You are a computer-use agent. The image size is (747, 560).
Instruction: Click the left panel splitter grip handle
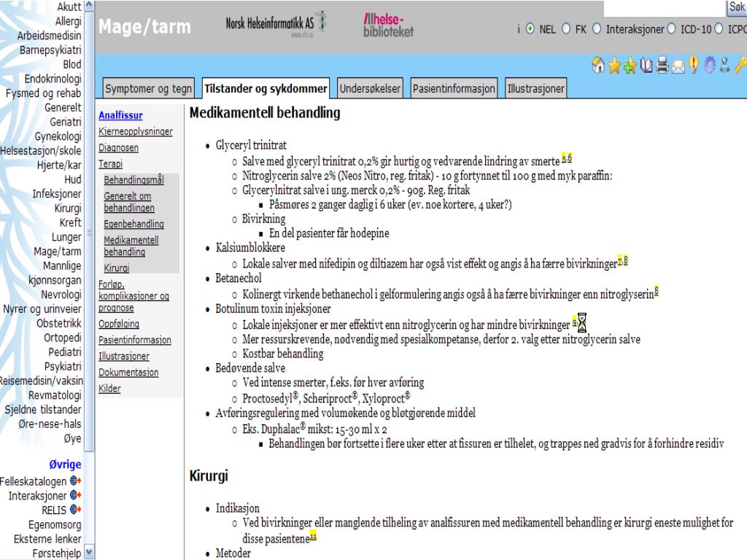coord(89,233)
